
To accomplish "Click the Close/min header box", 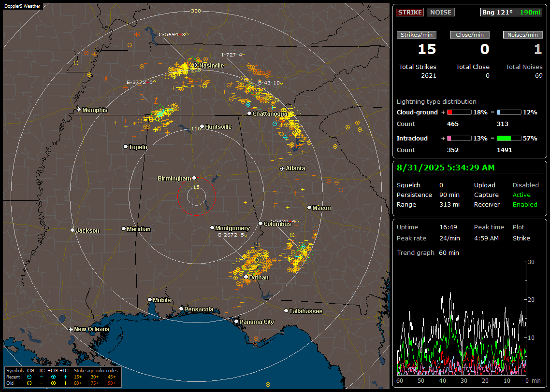I will [470, 35].
